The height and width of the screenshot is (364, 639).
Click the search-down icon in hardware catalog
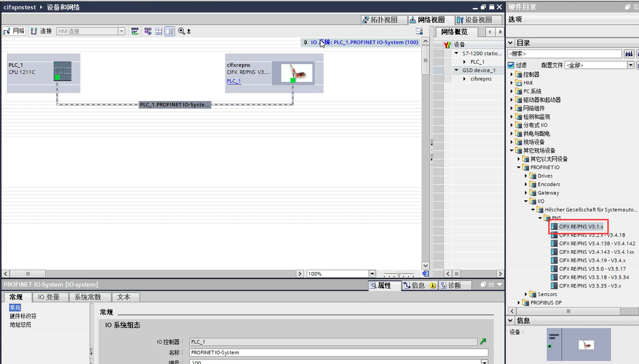(x=629, y=54)
